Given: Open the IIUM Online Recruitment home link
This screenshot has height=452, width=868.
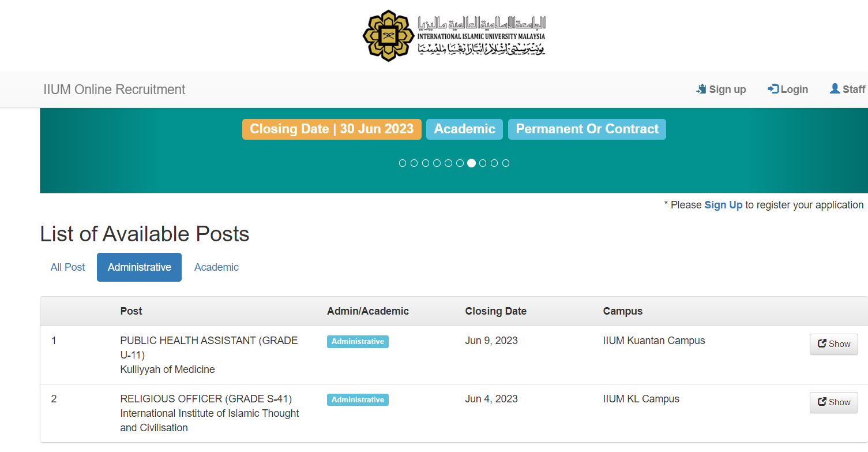Looking at the screenshot, I should pyautogui.click(x=114, y=89).
